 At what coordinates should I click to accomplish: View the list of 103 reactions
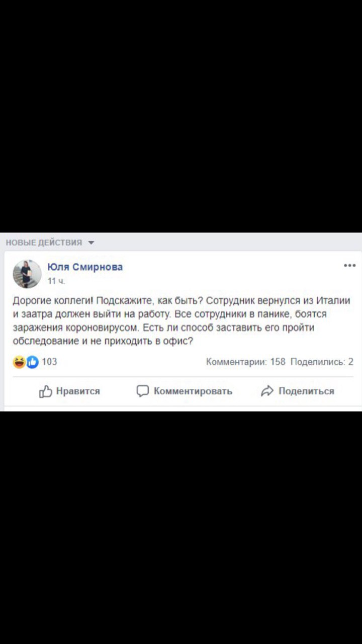click(49, 361)
